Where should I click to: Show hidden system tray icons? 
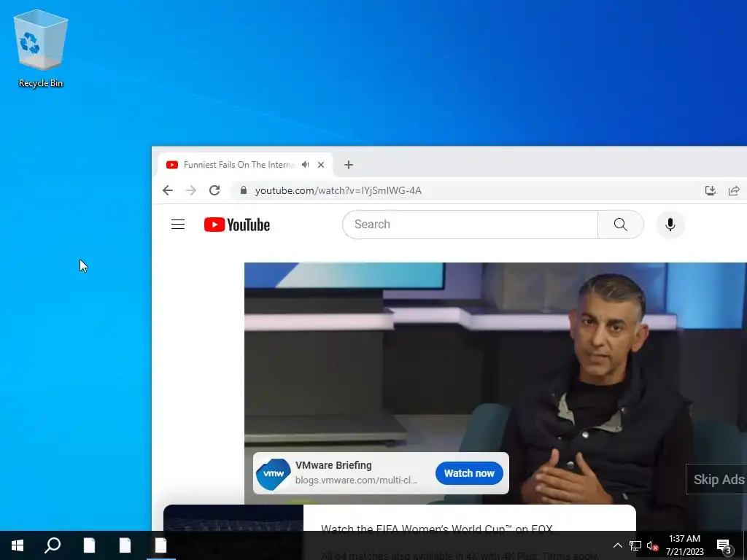(x=617, y=545)
